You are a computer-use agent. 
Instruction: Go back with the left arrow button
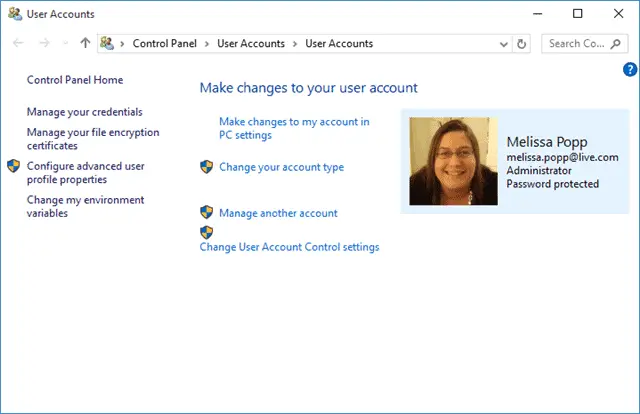coord(18,43)
